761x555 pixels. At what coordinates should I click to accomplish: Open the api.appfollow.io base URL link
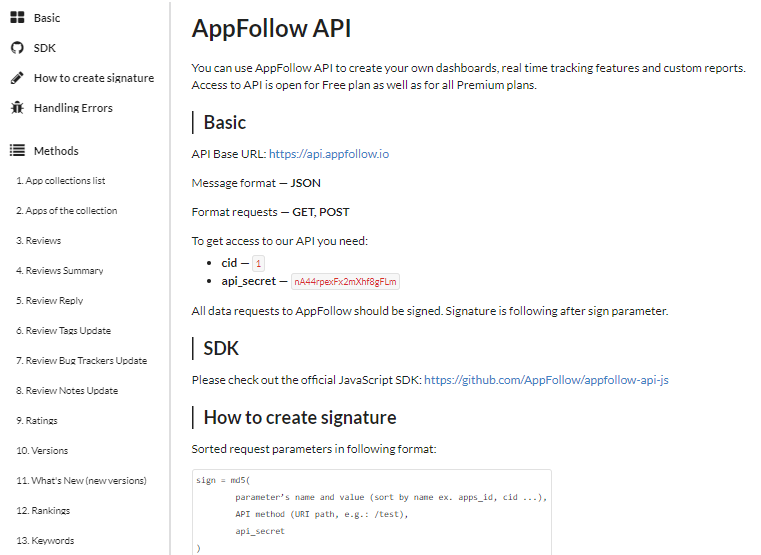(328, 154)
